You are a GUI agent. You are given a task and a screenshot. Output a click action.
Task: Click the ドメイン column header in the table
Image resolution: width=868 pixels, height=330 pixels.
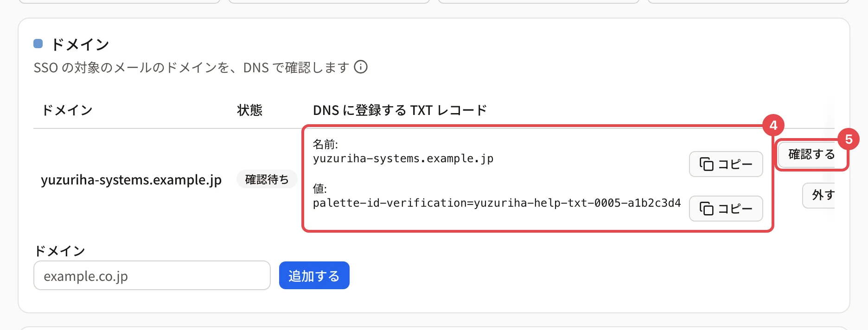pos(67,110)
